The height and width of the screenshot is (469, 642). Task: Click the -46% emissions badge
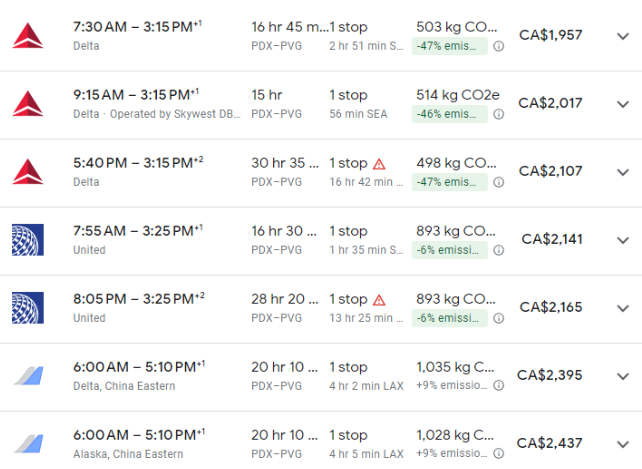tap(450, 114)
